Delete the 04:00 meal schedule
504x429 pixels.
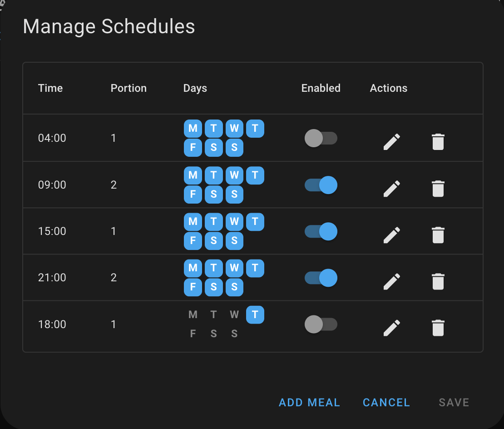[x=438, y=142]
